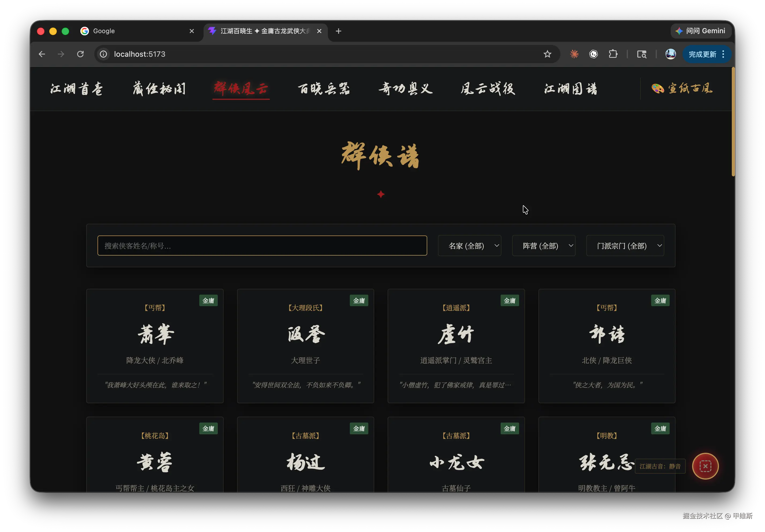Expand the 名家 (全部) dropdown
The image size is (765, 532).
pos(470,246)
